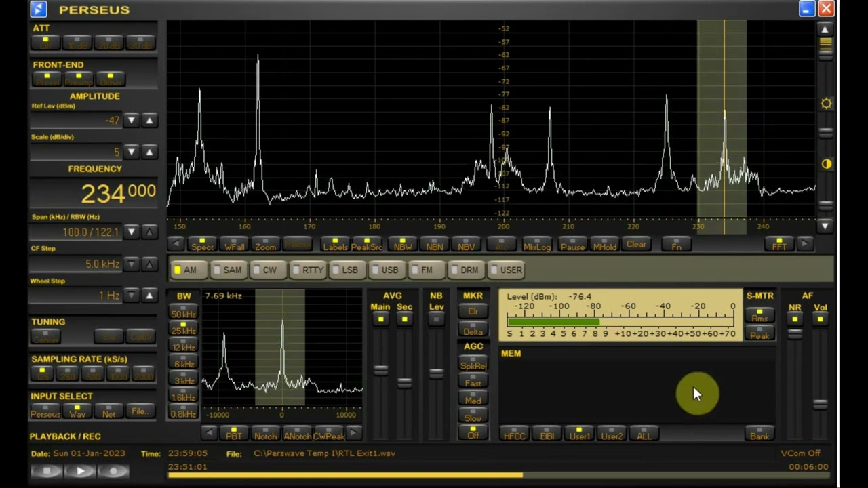
Task: Toggle the NBW noise blanker button
Action: pos(403,245)
